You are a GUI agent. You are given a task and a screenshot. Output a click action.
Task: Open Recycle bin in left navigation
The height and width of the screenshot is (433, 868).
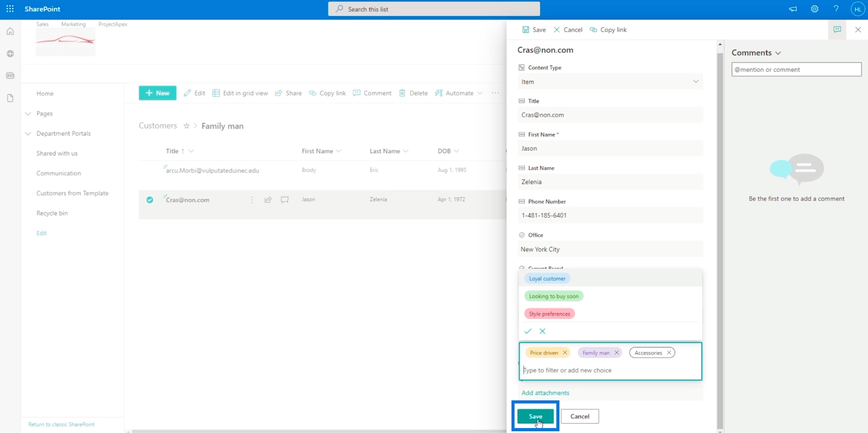[52, 213]
